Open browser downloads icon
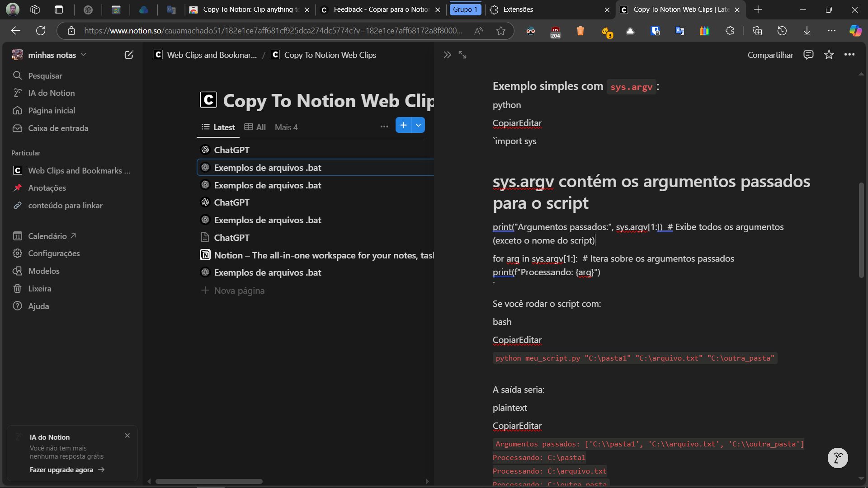 [807, 31]
